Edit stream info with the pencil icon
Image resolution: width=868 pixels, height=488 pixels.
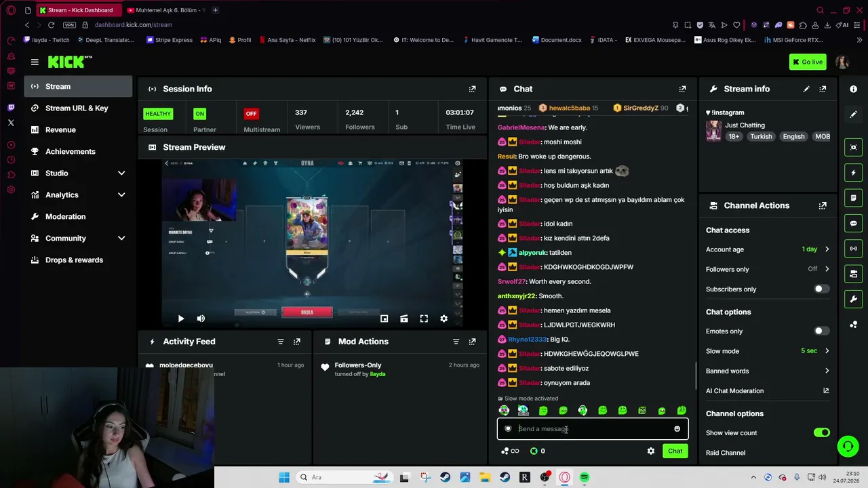tap(806, 89)
